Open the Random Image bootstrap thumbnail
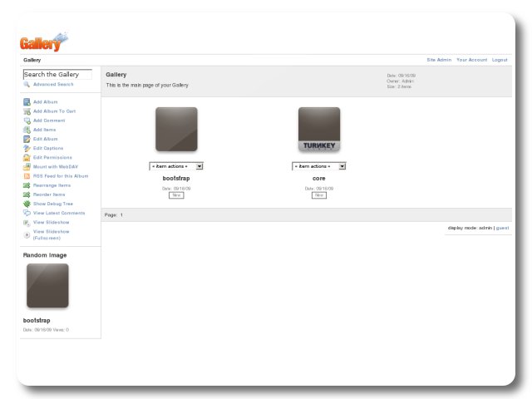The height and width of the screenshot is (399, 532). click(x=47, y=286)
